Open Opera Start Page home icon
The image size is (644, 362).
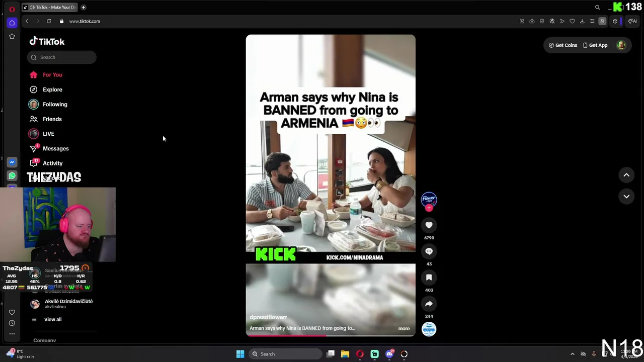coord(12,23)
